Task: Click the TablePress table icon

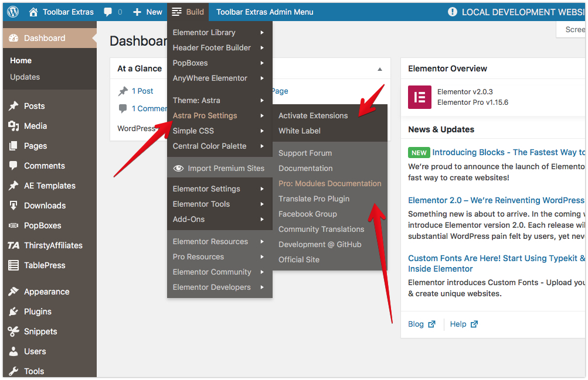Action: click(x=13, y=265)
